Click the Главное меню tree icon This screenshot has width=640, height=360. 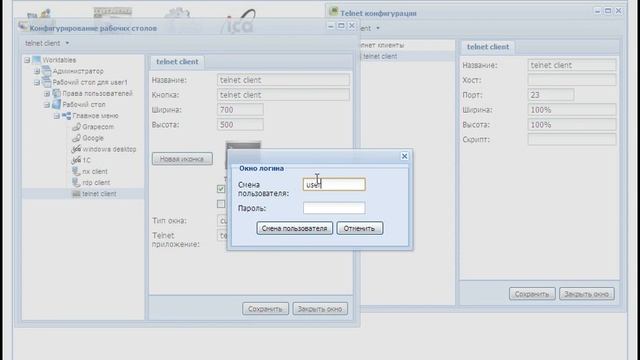coord(66,116)
